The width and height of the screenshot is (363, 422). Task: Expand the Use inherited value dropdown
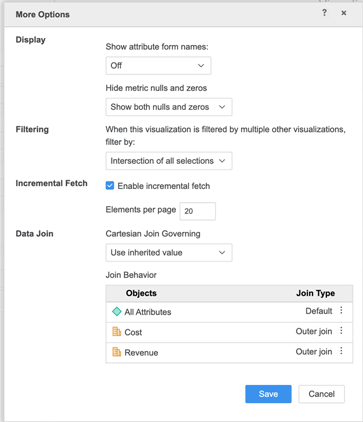coord(169,253)
